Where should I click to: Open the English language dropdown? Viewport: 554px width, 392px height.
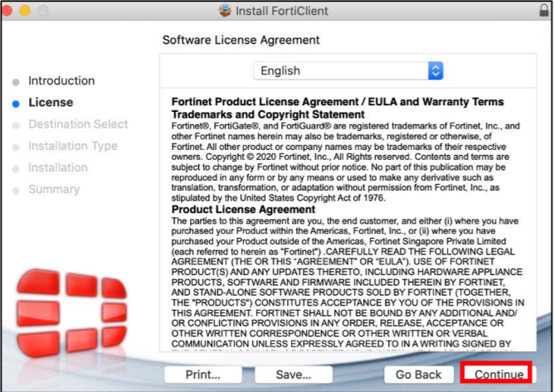(348, 71)
